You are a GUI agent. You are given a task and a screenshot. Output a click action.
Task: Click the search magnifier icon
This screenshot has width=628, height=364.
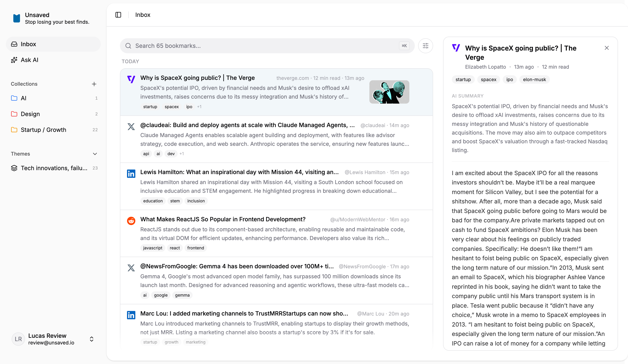point(128,46)
